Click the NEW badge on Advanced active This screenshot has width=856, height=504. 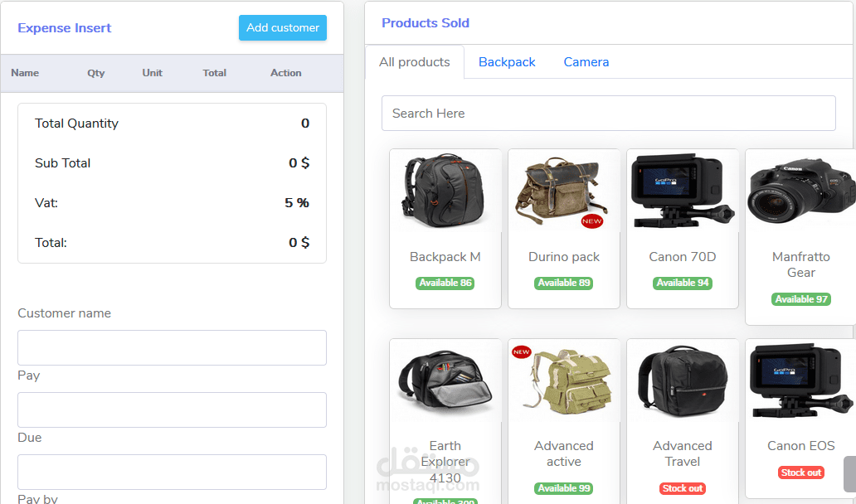point(522,351)
